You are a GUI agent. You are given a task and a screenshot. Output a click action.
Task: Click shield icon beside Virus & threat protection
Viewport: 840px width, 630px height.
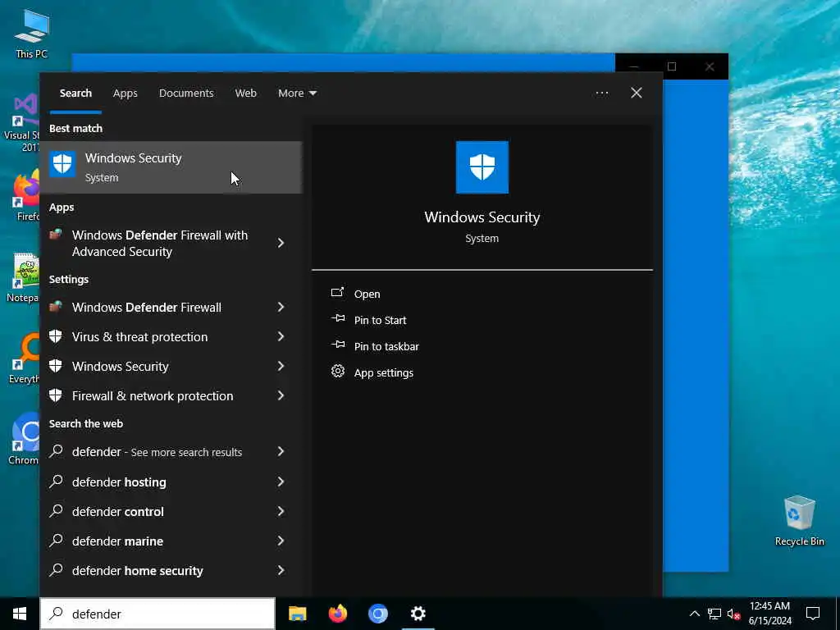coord(55,336)
